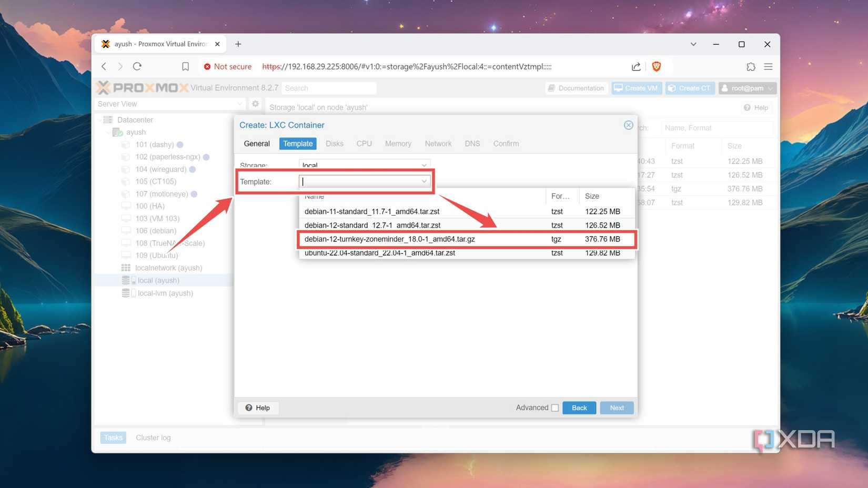
Task: Select localnetwork (ayush) item
Action: coord(168,268)
